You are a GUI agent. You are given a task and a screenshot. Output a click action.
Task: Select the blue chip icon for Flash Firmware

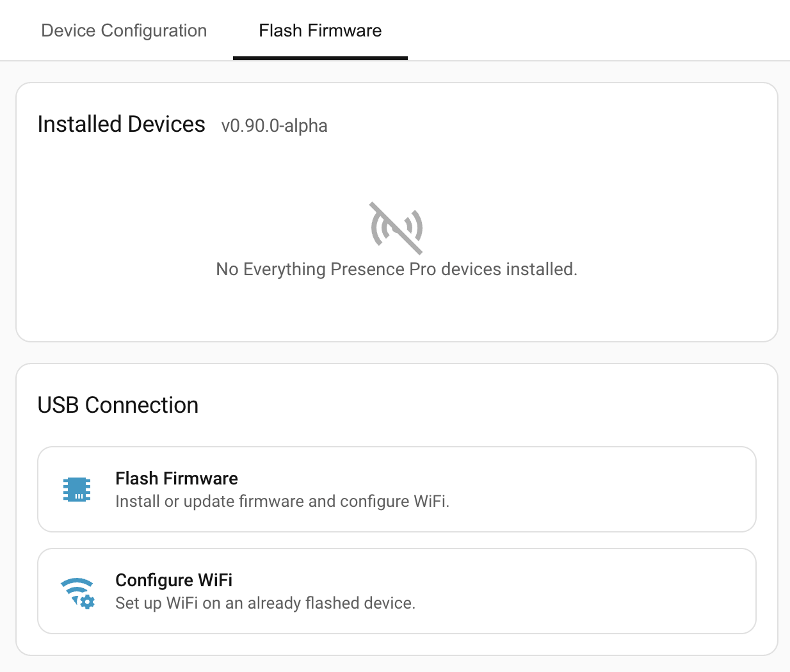pyautogui.click(x=77, y=490)
